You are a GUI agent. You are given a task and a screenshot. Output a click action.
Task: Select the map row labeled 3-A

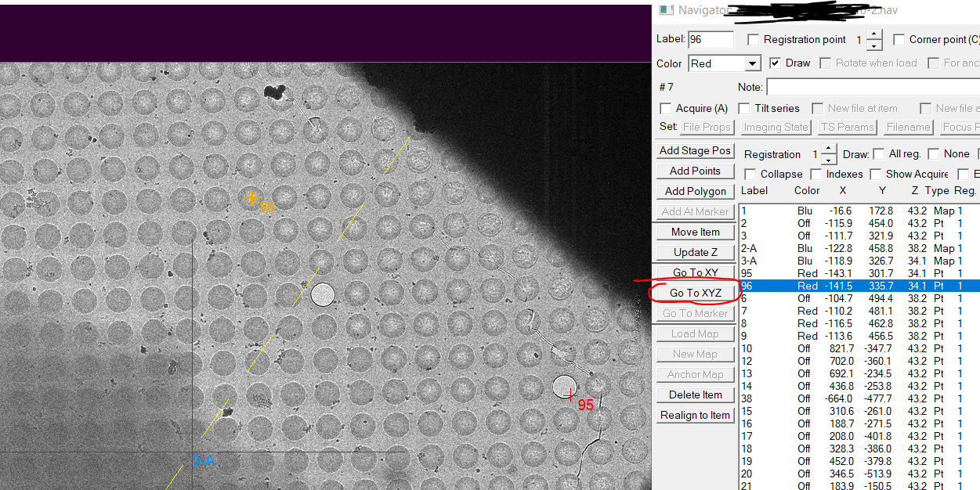[x=859, y=261]
